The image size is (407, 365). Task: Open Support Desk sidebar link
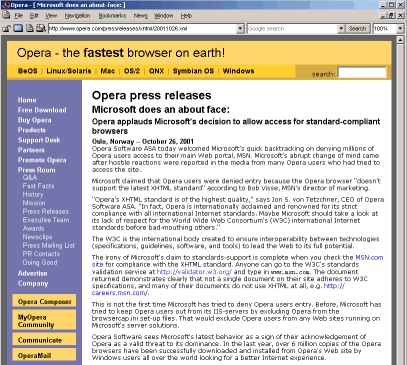click(x=39, y=140)
